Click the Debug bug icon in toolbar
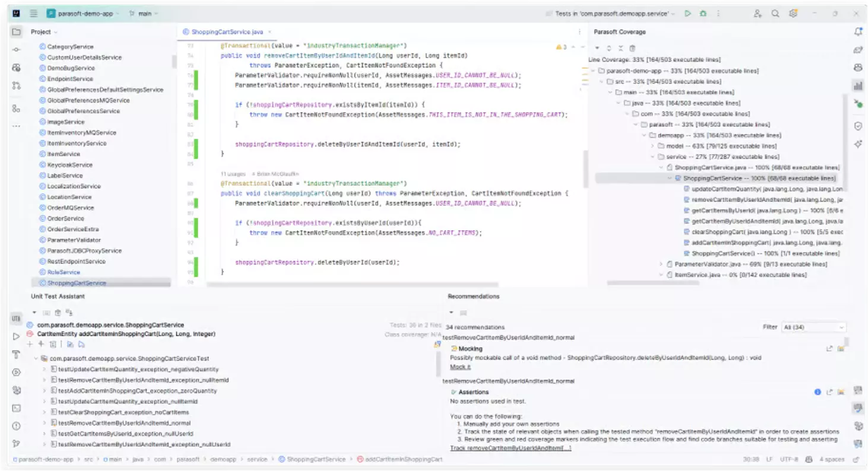This screenshot has height=471, width=868. pyautogui.click(x=704, y=14)
